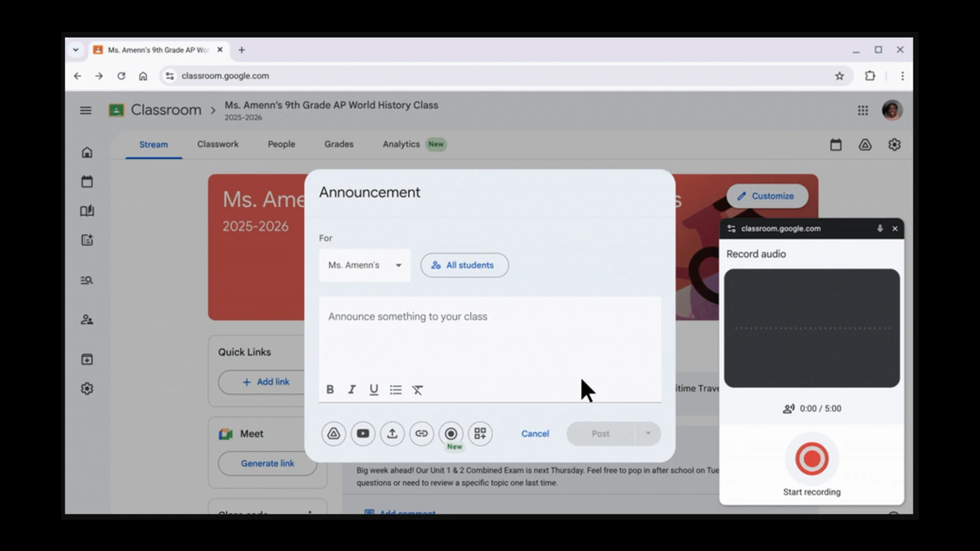Open the Ms. Amenn's class dropdown
The width and height of the screenshot is (980, 551).
[x=364, y=265]
